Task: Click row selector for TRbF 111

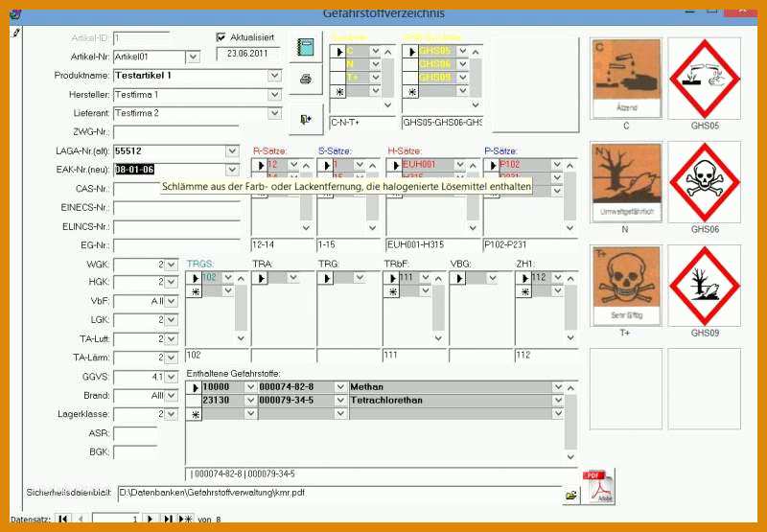Action: pos(392,278)
